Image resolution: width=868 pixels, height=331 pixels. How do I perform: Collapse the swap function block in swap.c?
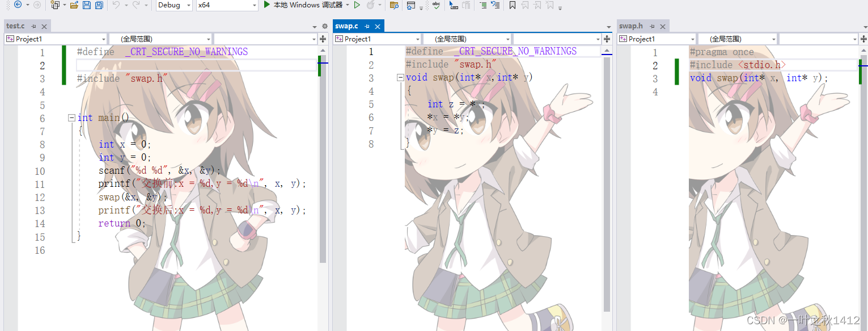(400, 78)
